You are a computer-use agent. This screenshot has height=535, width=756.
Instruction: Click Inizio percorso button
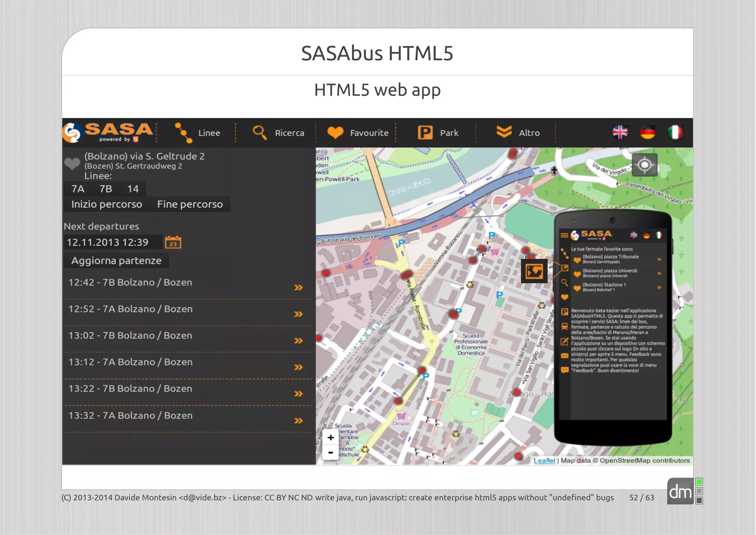tap(107, 204)
